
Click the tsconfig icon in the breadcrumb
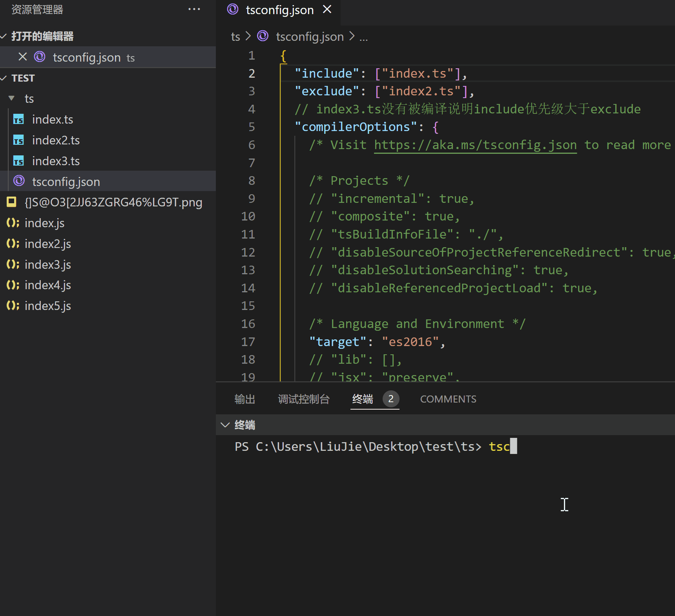point(263,36)
